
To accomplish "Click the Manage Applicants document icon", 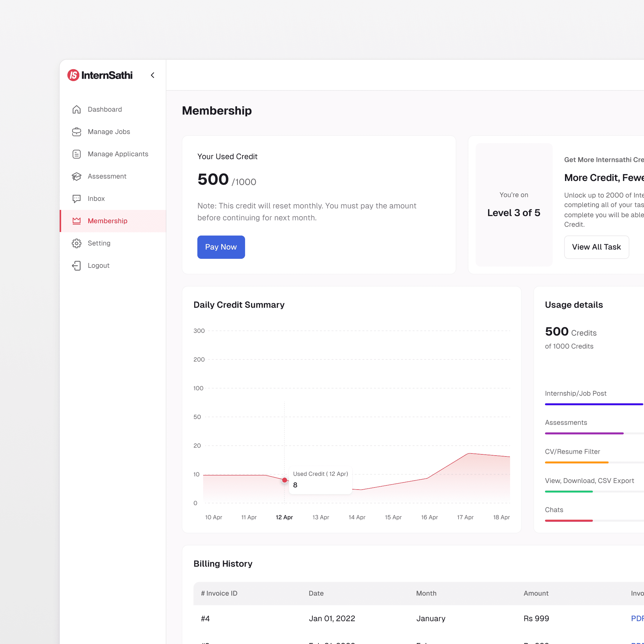I will coord(77,154).
